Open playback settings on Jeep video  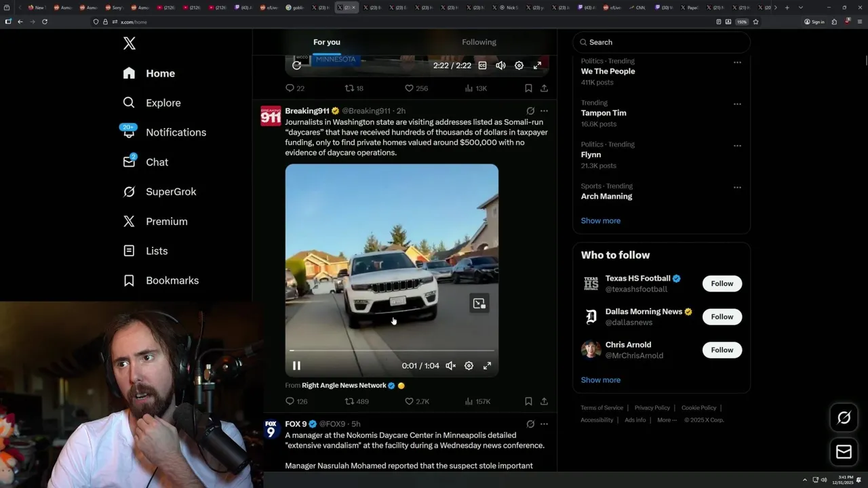point(469,365)
